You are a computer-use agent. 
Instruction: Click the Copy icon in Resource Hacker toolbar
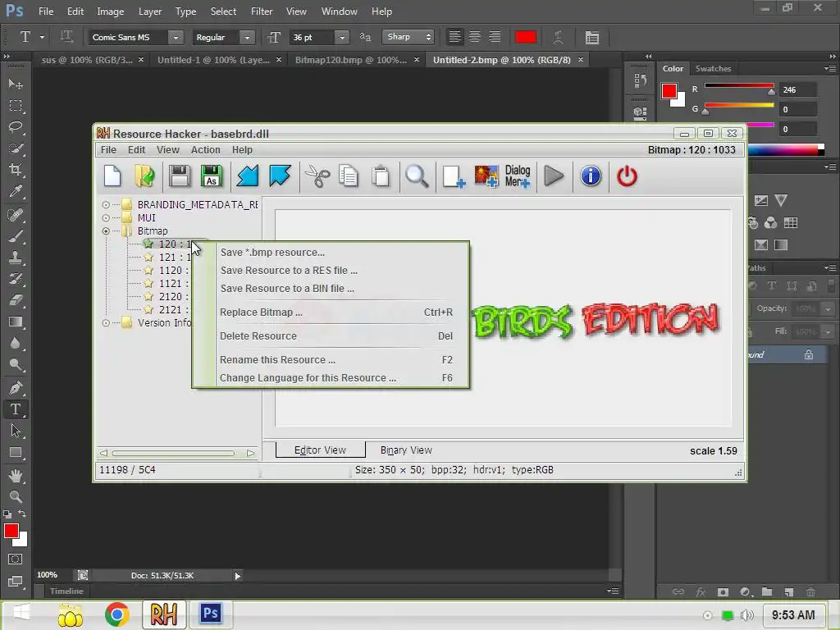(349, 176)
